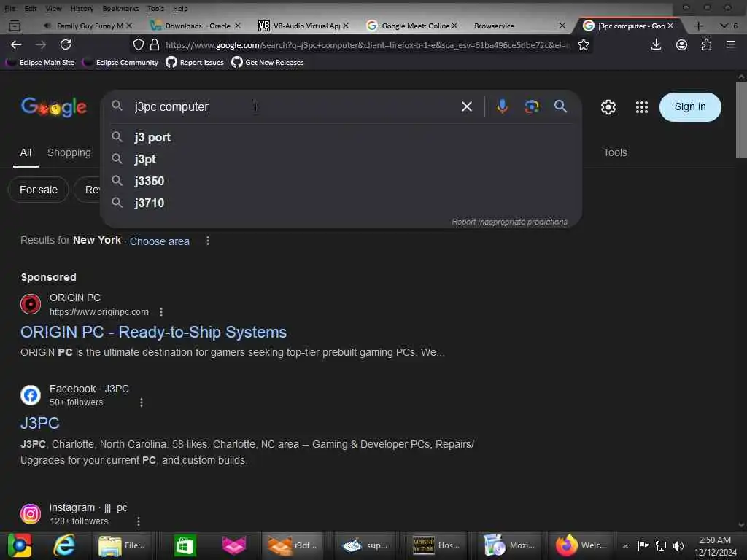Viewport: 747px width, 560px height.
Task: Search by image with Google Lens
Action: click(532, 106)
